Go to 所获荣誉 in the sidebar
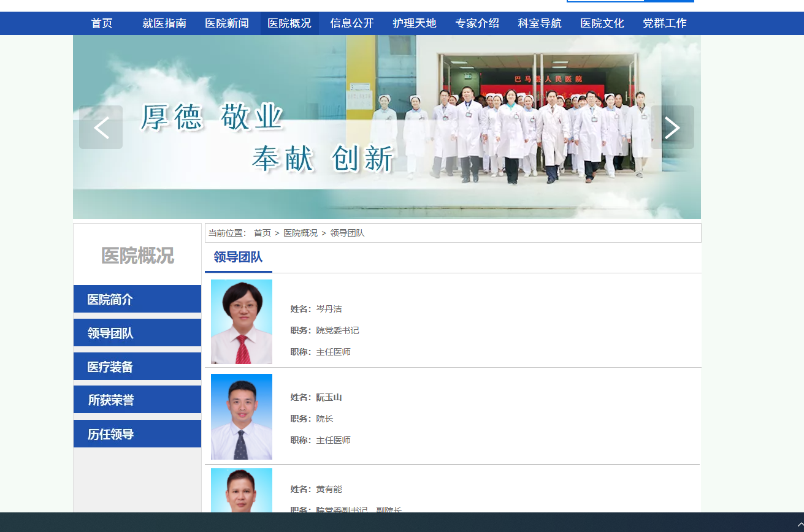 pyautogui.click(x=137, y=400)
